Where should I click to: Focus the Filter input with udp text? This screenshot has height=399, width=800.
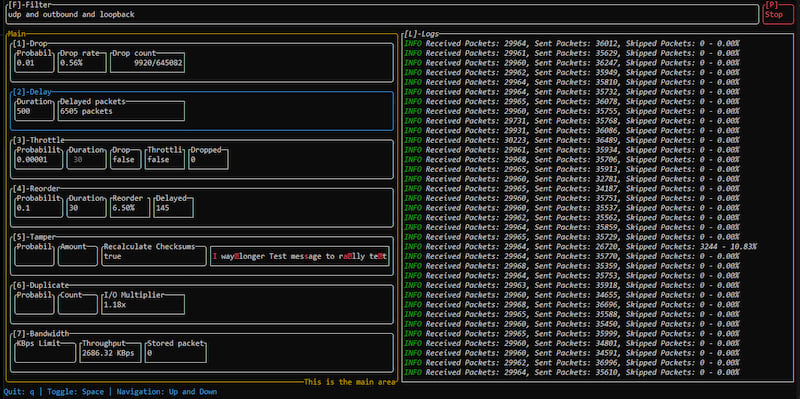382,14
